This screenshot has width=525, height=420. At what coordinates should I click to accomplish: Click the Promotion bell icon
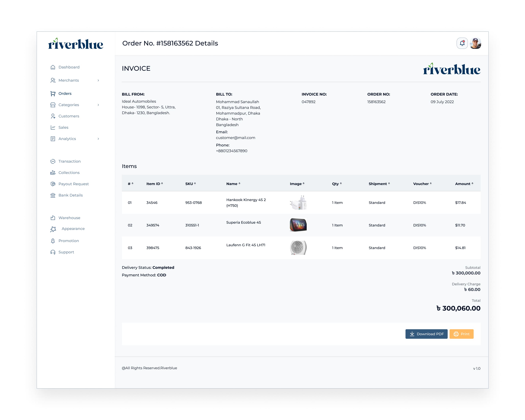(x=53, y=241)
